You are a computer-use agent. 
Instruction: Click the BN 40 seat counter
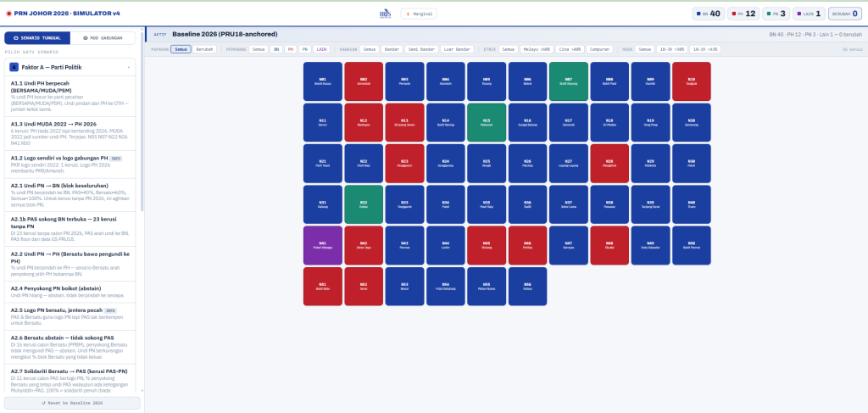tap(709, 14)
